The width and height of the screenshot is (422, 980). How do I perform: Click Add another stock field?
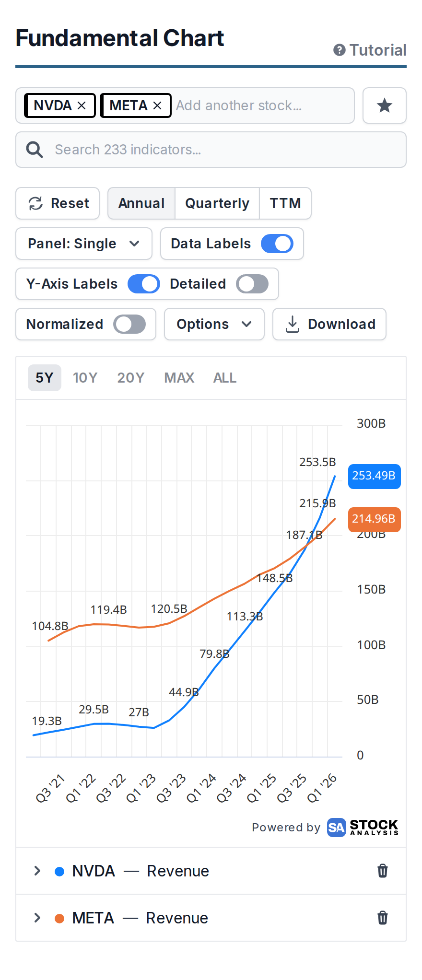click(239, 105)
